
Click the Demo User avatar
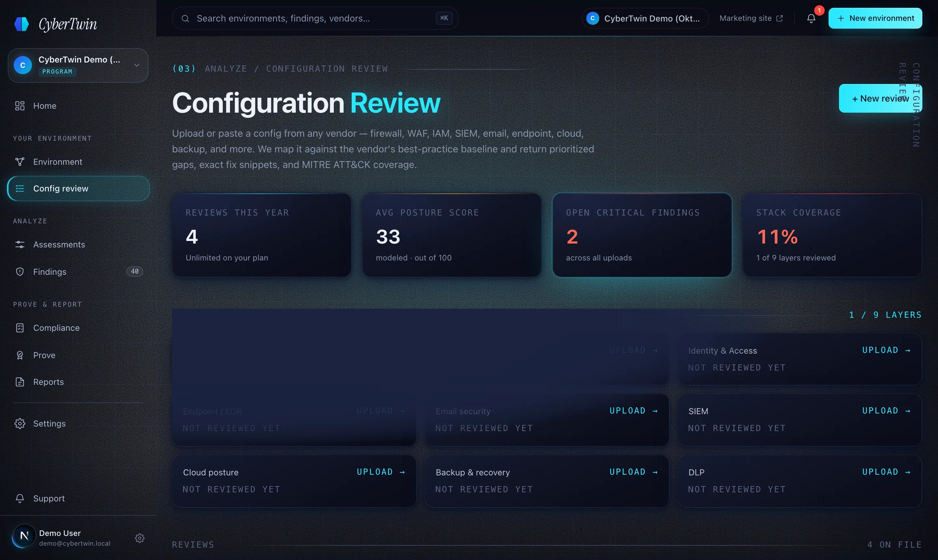tap(24, 536)
